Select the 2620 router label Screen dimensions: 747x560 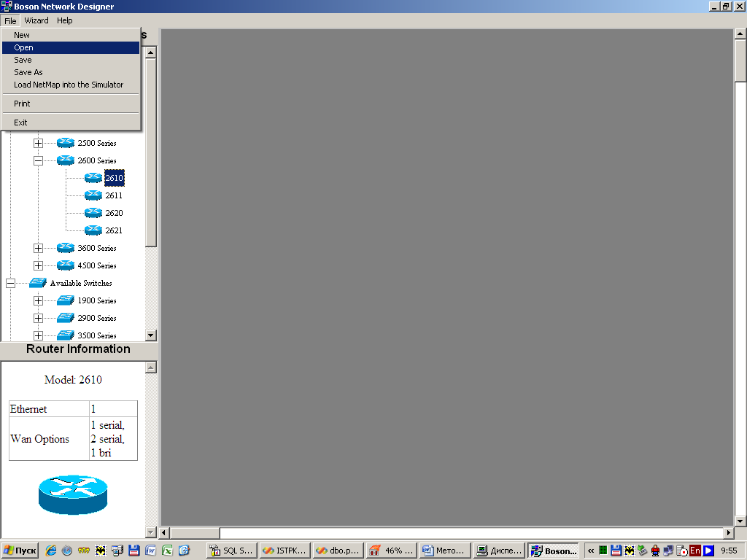tap(114, 214)
